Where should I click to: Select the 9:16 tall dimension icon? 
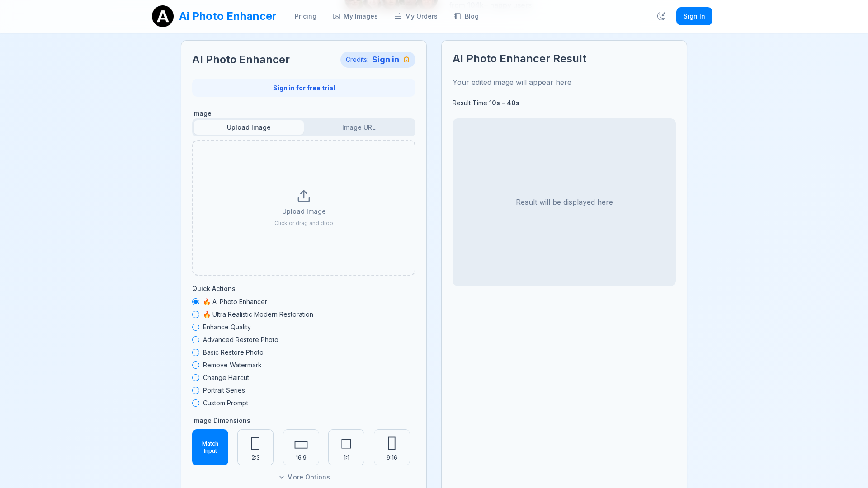[x=392, y=443]
